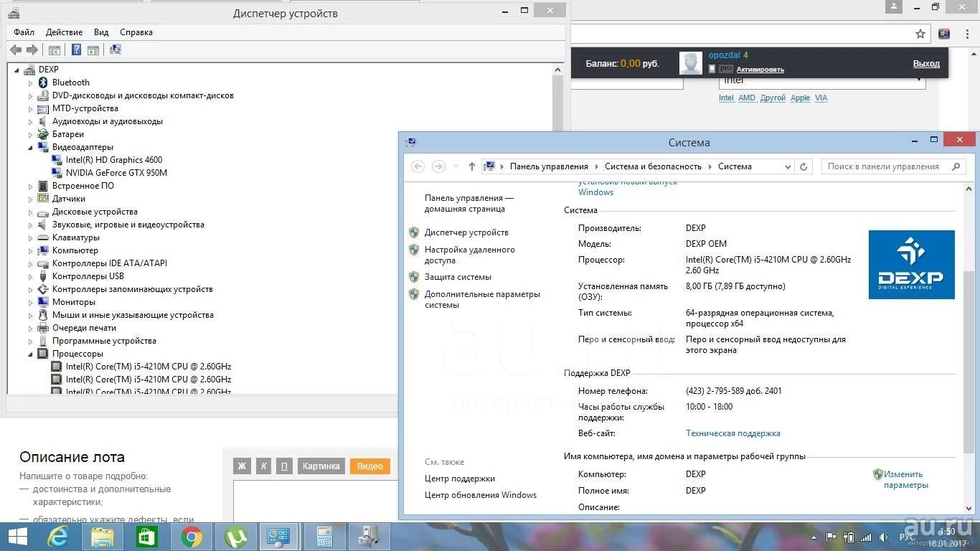The image size is (980, 551).
Task: Click Активировать link on webpage
Action: 760,70
